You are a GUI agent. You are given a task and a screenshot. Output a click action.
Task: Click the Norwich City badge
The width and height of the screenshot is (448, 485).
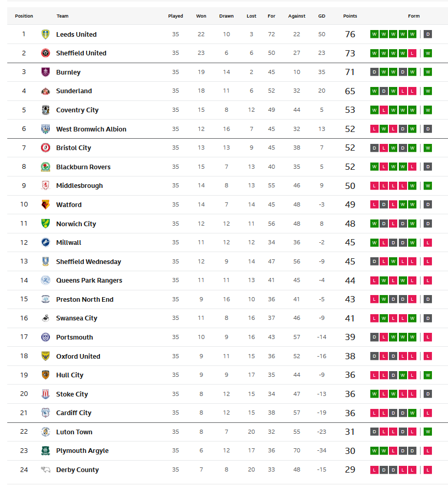click(45, 224)
